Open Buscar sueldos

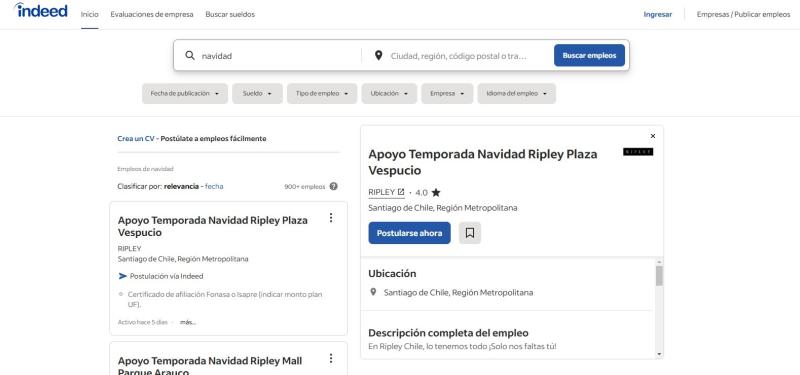pos(230,14)
